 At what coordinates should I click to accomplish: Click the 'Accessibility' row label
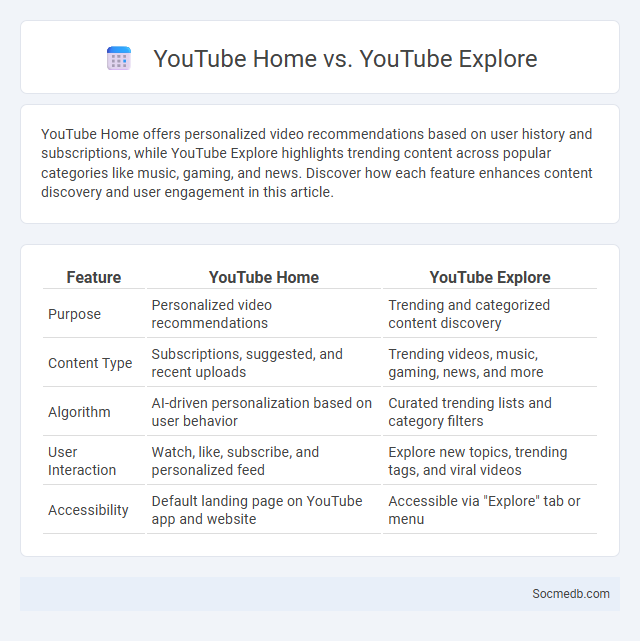tap(88, 510)
